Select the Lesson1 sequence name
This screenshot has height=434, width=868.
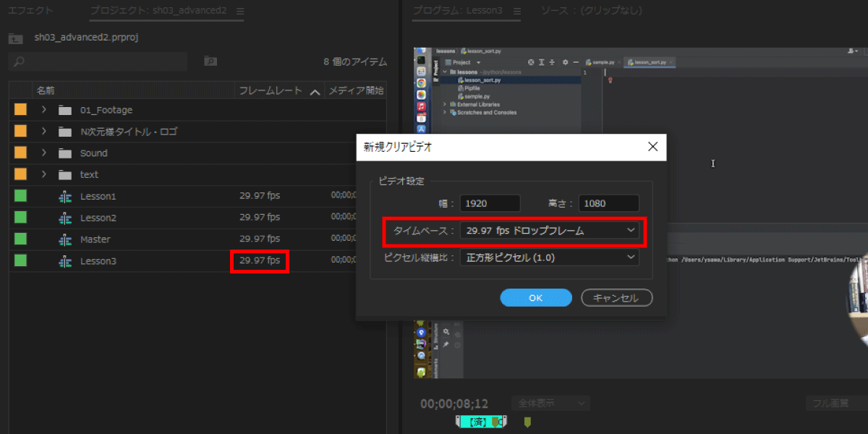pos(98,197)
